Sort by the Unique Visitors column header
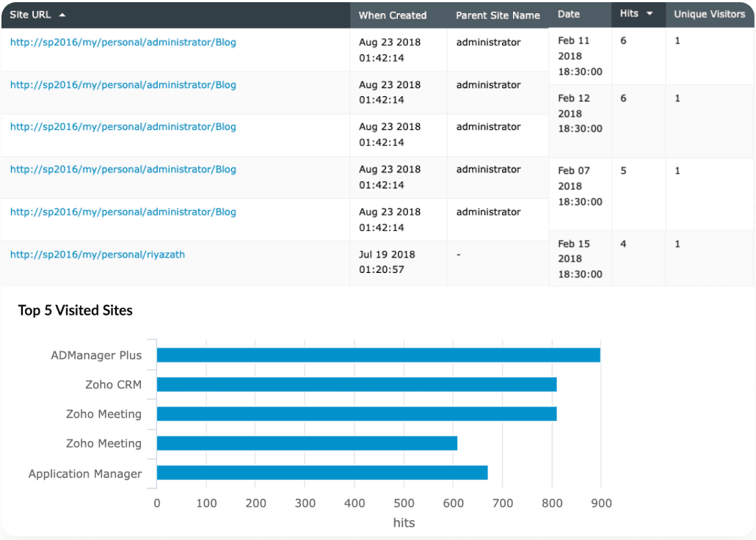This screenshot has width=756, height=540. 710,14
